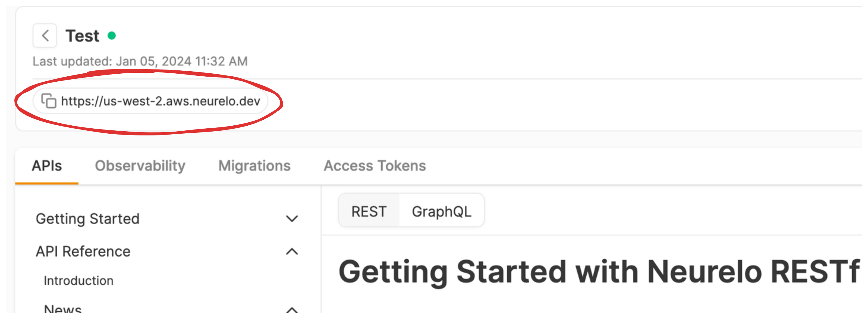
Task: Go to the Migrations tab
Action: [x=254, y=166]
